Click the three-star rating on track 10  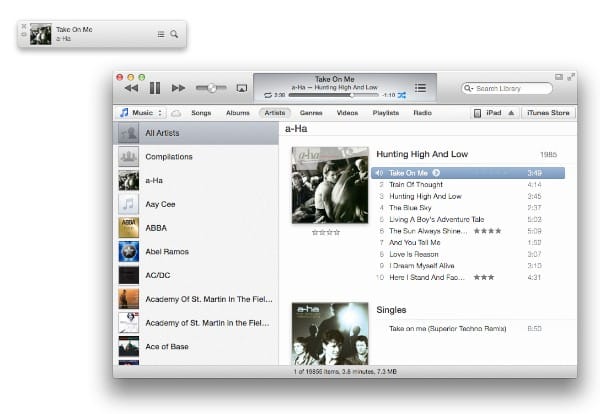(x=484, y=277)
